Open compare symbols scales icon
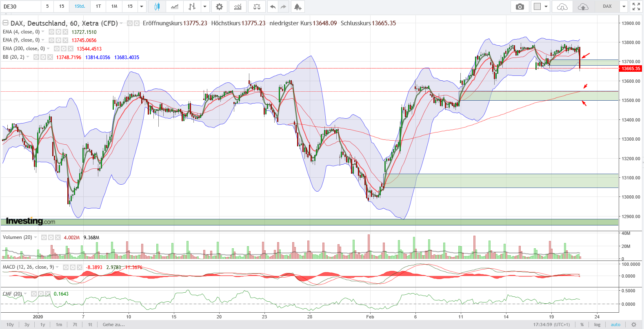 tap(257, 7)
